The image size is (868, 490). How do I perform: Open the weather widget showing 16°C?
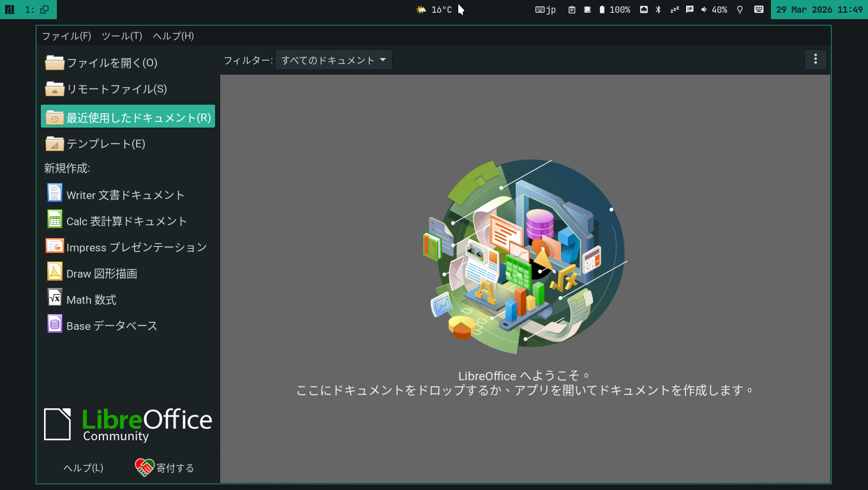coord(434,10)
